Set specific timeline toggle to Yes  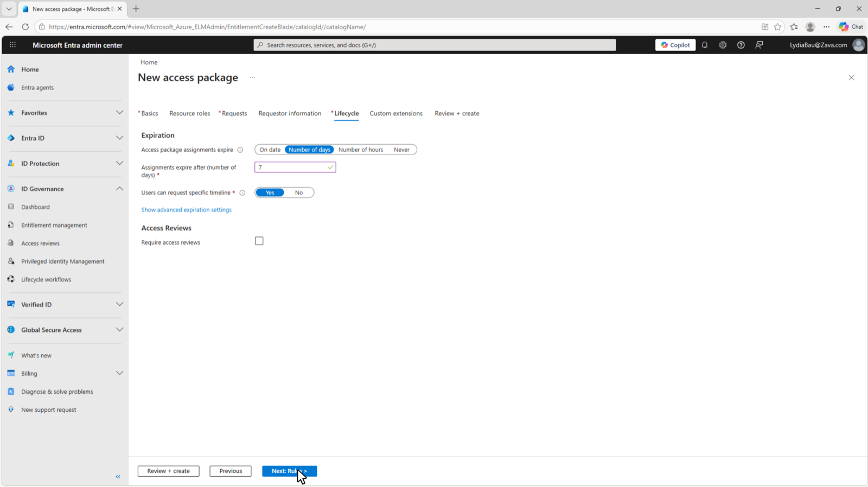point(270,193)
